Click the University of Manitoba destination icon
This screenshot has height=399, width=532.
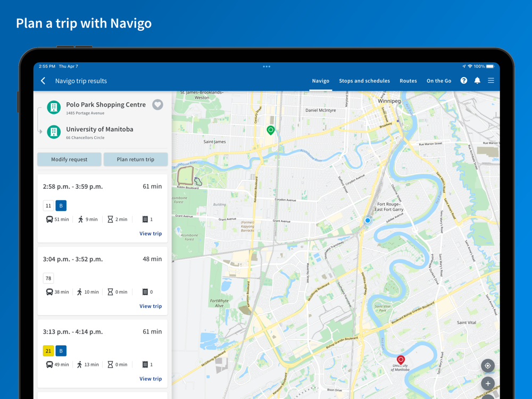(x=54, y=132)
